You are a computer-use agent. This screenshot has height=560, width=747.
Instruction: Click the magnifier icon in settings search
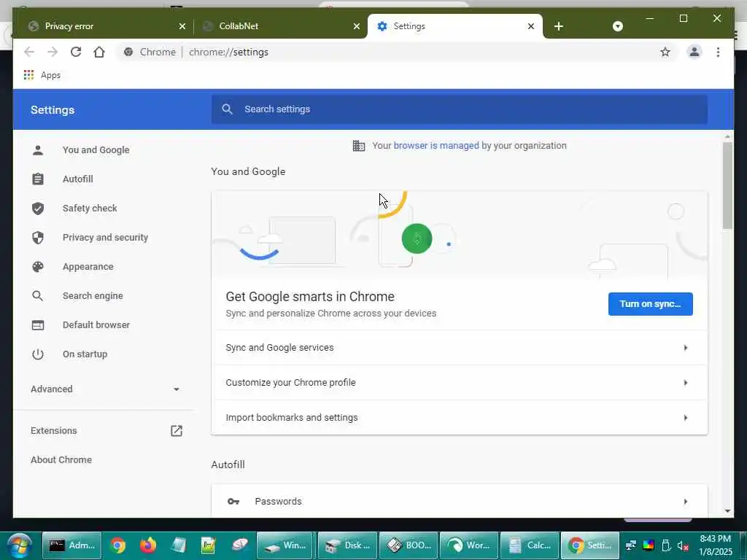click(x=228, y=109)
